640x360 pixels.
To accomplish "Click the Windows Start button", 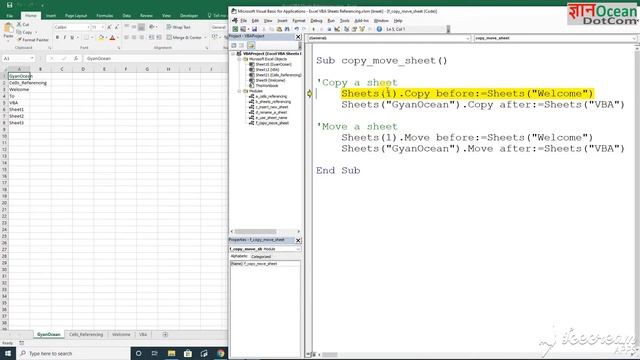I will tap(8, 353).
